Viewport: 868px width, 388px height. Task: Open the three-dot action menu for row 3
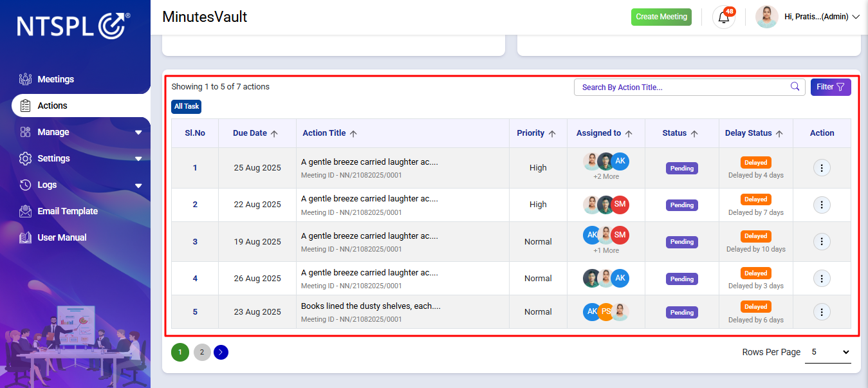coord(822,242)
